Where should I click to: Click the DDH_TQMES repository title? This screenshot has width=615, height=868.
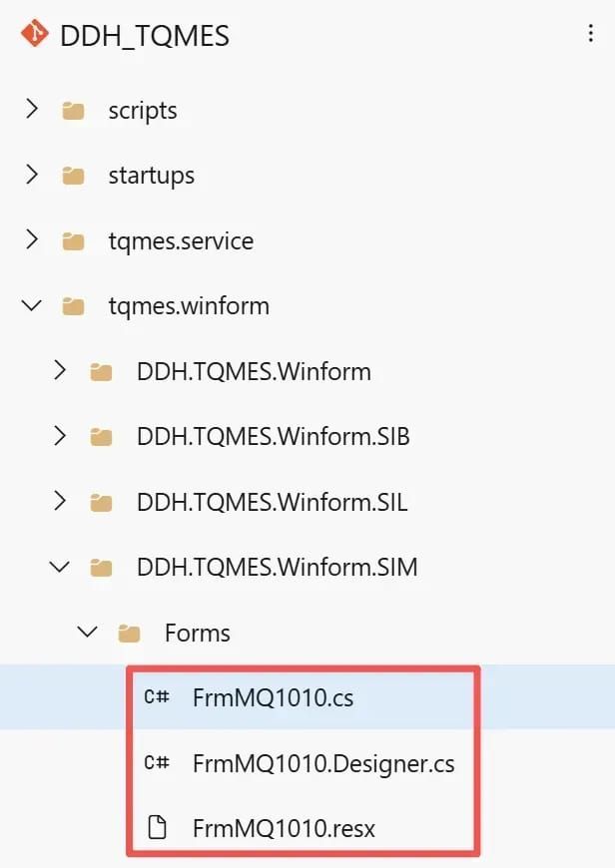point(145,36)
